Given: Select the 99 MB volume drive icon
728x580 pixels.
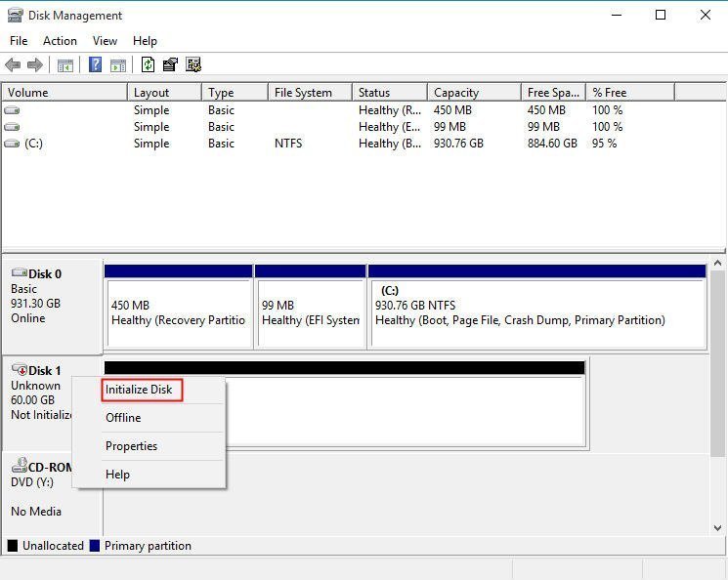Looking at the screenshot, I should (x=12, y=127).
